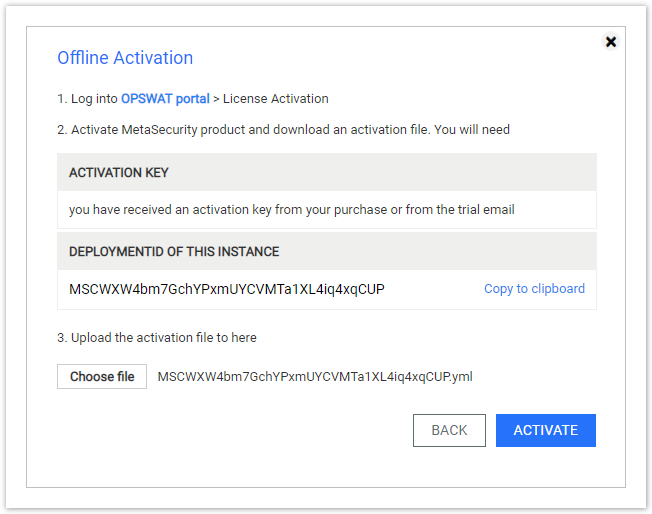652x514 pixels.
Task: Click the uploaded .yml file name
Action: 315,377
